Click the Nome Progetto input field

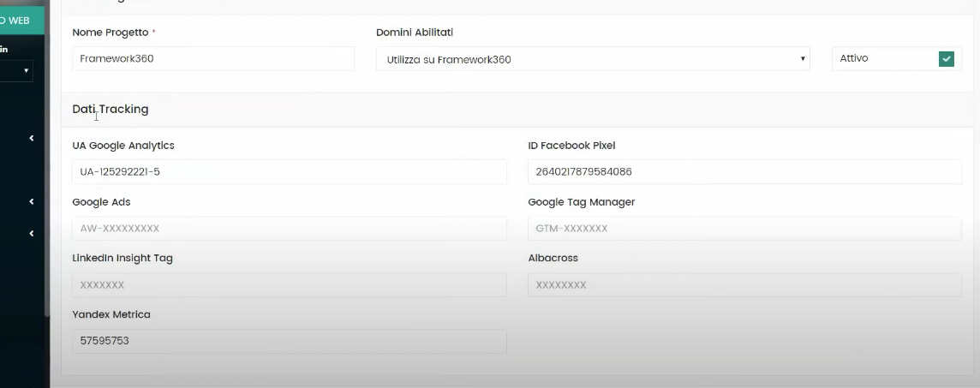(x=212, y=59)
